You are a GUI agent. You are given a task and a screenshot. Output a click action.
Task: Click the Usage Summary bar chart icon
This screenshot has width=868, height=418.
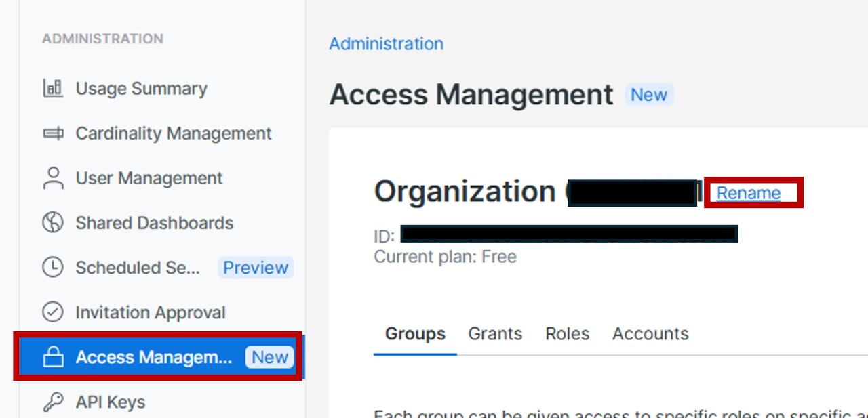click(x=53, y=89)
